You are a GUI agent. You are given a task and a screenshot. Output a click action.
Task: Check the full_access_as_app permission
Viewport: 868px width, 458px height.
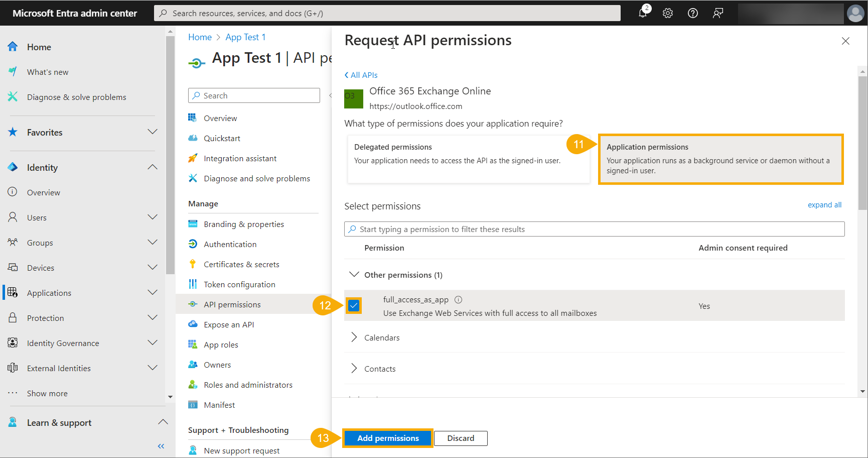[x=354, y=305]
